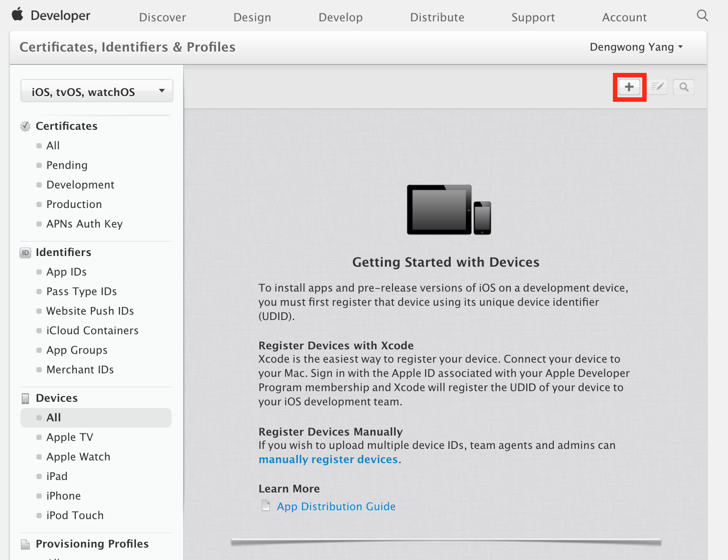Open the iOS, tvOS, watchOS platform dropdown
Screen dimensions: 728x560
[97, 92]
